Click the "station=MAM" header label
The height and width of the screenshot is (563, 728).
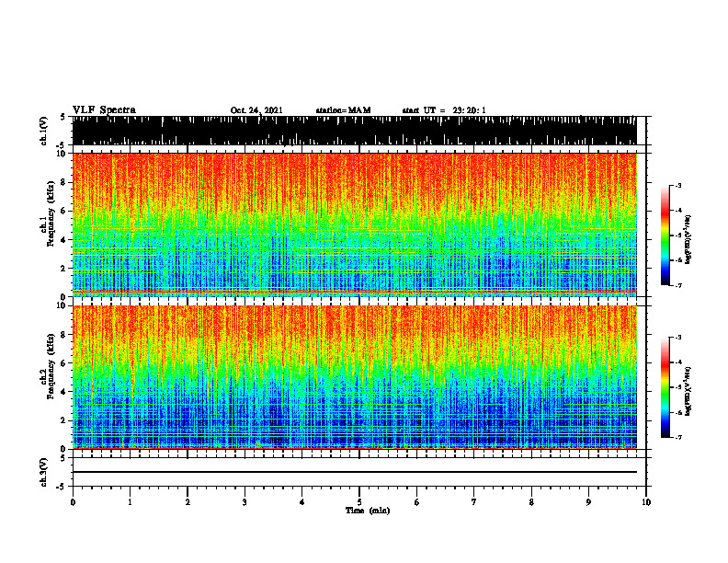344,110
